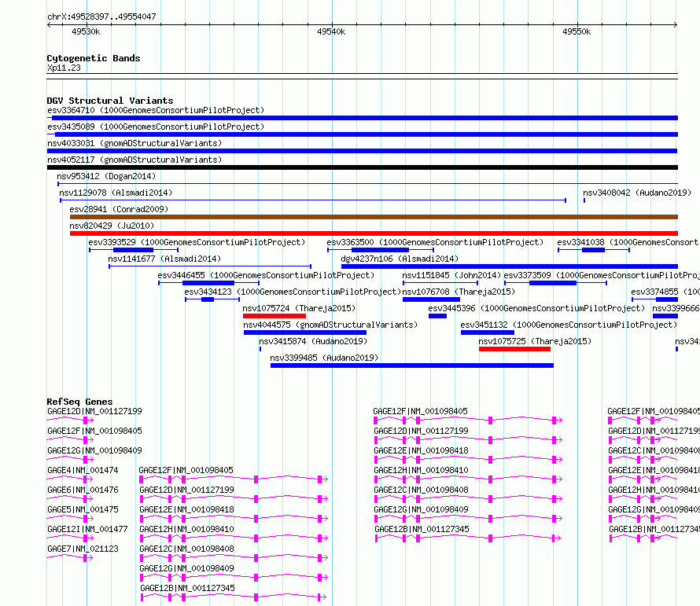Open gene GAGE5|NM_001475 label
Screen dimensions: 700x606
[83, 509]
